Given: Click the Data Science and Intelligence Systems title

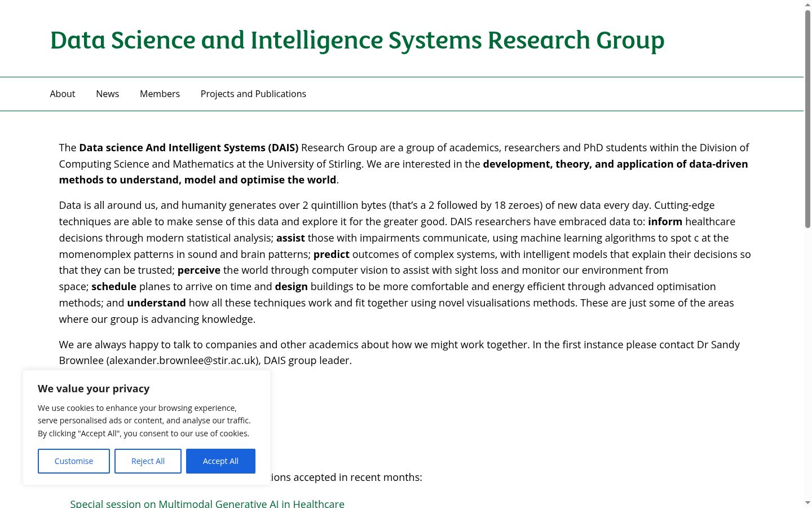Looking at the screenshot, I should [358, 40].
